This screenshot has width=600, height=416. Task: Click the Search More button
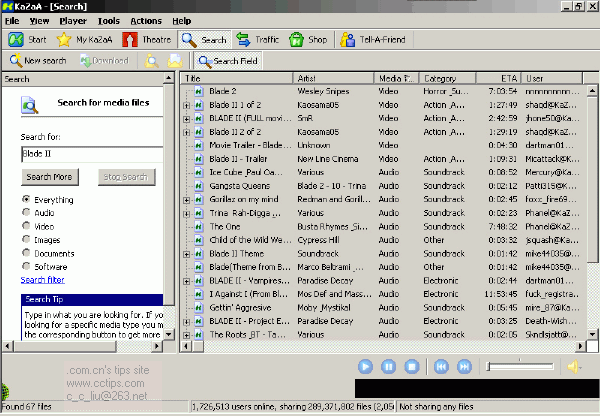click(x=49, y=177)
